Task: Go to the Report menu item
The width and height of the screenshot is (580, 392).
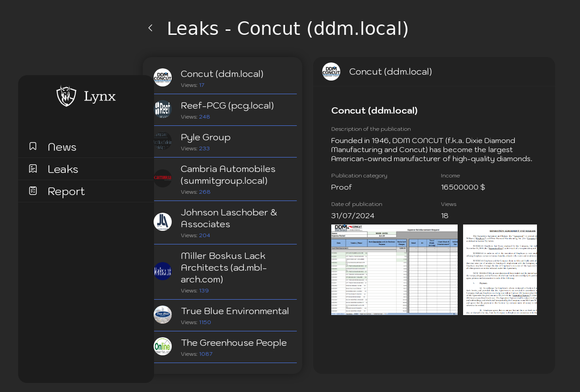Action: [x=66, y=191]
